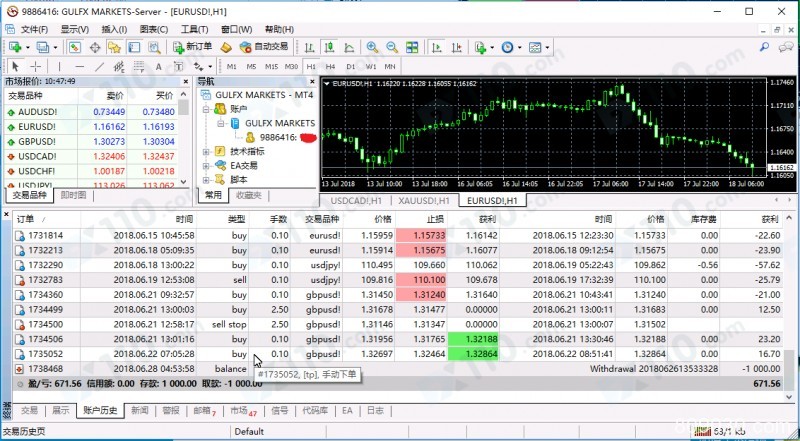This screenshot has height=441, width=800.
Task: Open the 图表(C) menu
Action: (x=154, y=30)
